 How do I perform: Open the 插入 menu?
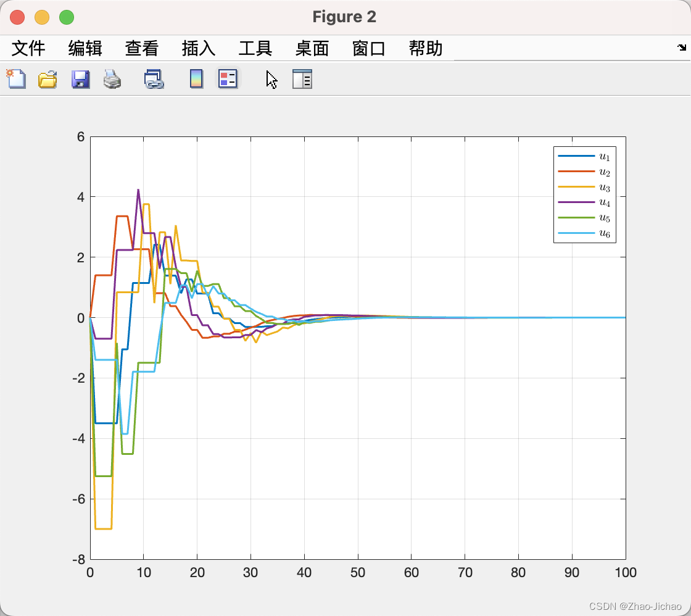tap(199, 48)
